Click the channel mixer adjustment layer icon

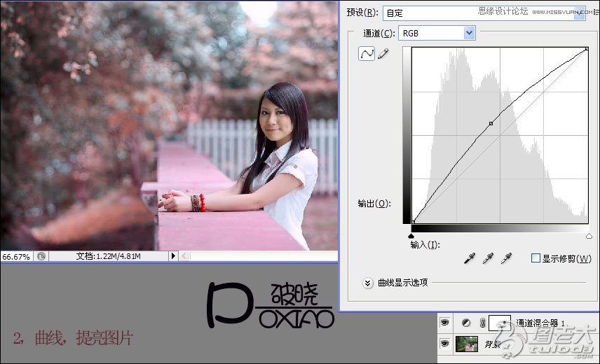click(x=465, y=323)
